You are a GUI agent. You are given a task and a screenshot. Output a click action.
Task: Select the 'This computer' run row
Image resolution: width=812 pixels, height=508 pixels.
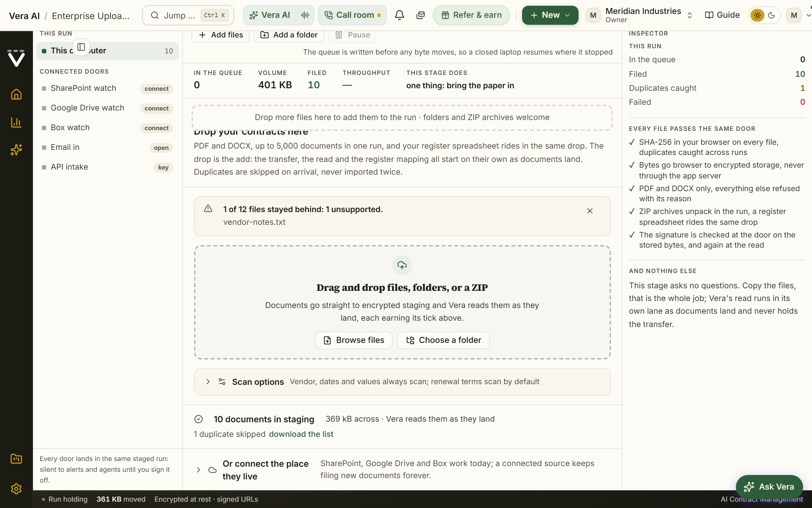click(108, 51)
